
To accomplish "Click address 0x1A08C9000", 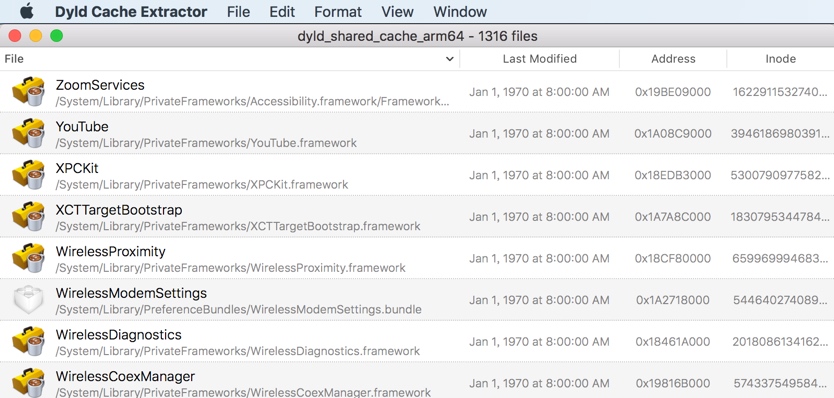I will coord(673,134).
